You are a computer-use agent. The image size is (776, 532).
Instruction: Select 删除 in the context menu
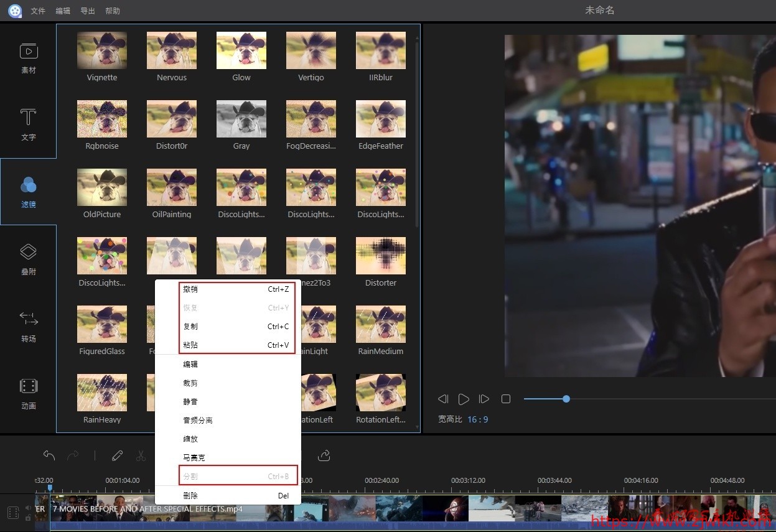point(190,496)
